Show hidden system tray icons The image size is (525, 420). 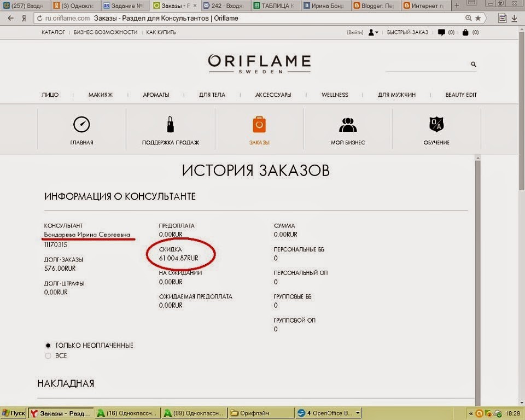(x=471, y=413)
